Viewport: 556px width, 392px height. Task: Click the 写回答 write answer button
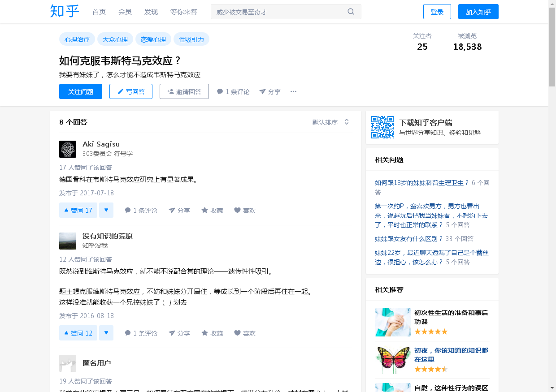pyautogui.click(x=131, y=91)
